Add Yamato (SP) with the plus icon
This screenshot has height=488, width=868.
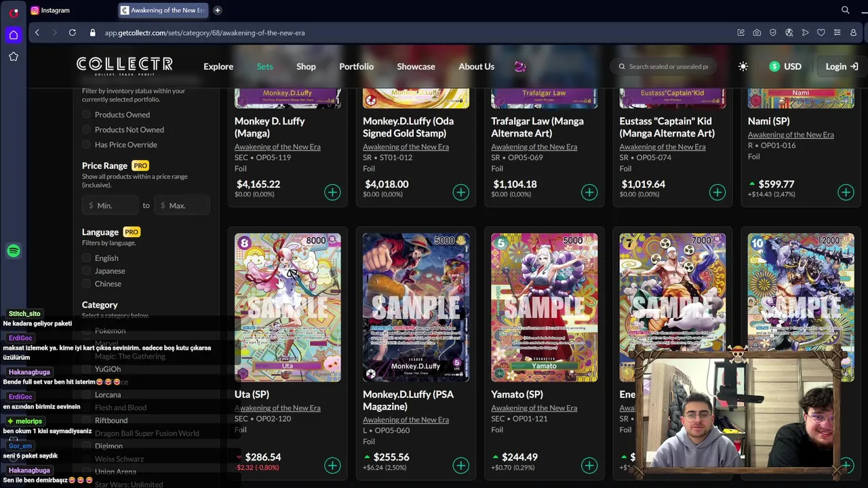(589, 466)
